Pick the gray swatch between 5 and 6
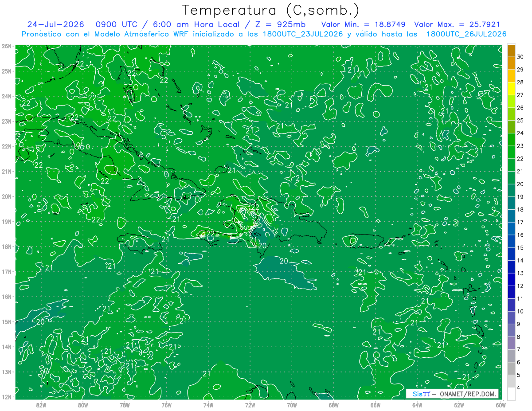The height and width of the screenshot is (411, 532). click(512, 369)
